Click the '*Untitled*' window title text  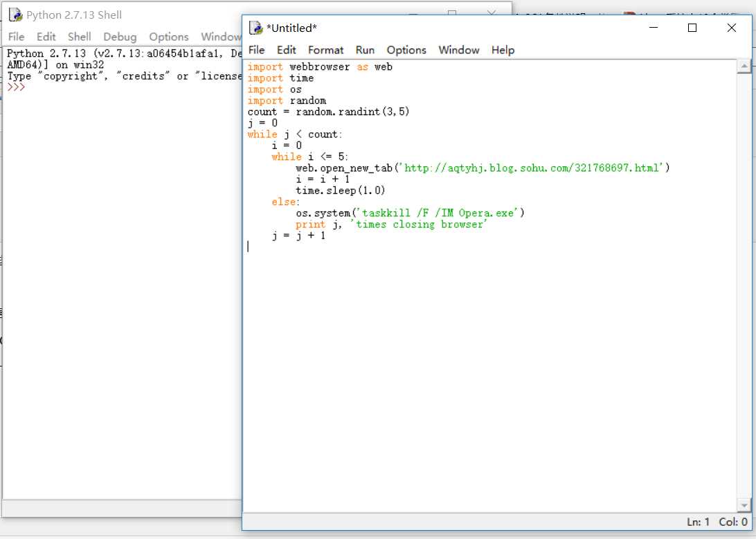click(x=291, y=28)
